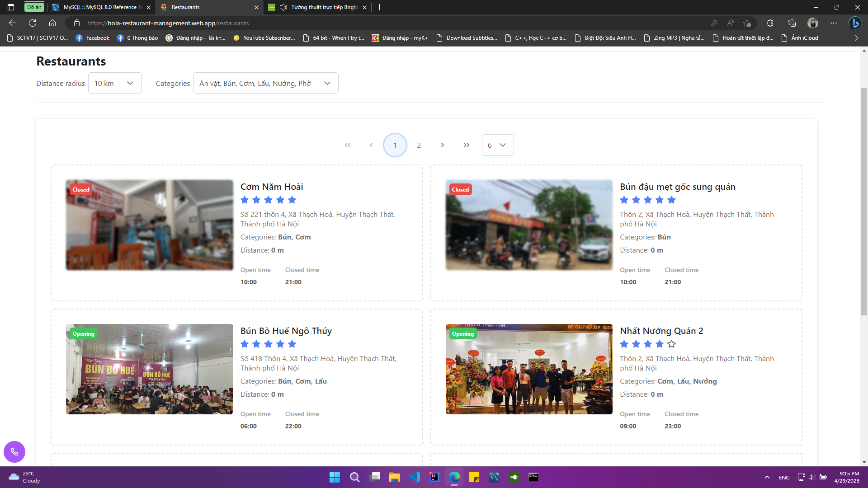This screenshot has width=868, height=488.
Task: Open the Extensions puzzle icon
Action: (x=770, y=23)
